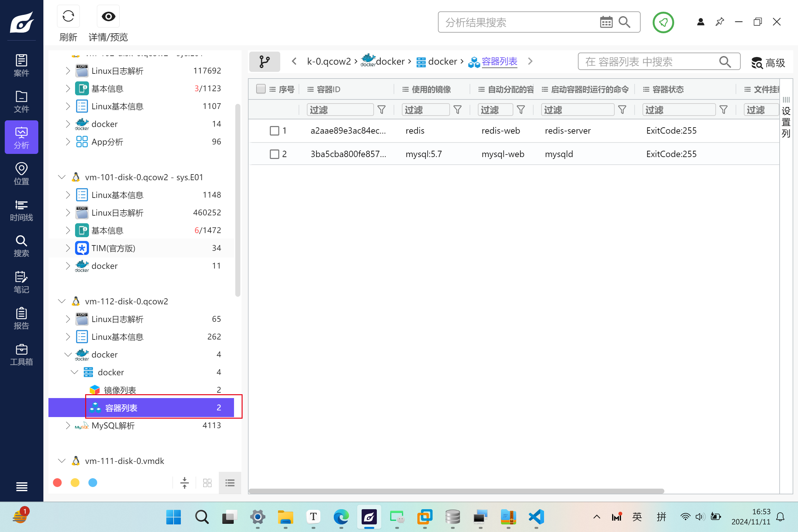Expand the MySQL解析 tree item
The width and height of the screenshot is (798, 532).
point(68,426)
